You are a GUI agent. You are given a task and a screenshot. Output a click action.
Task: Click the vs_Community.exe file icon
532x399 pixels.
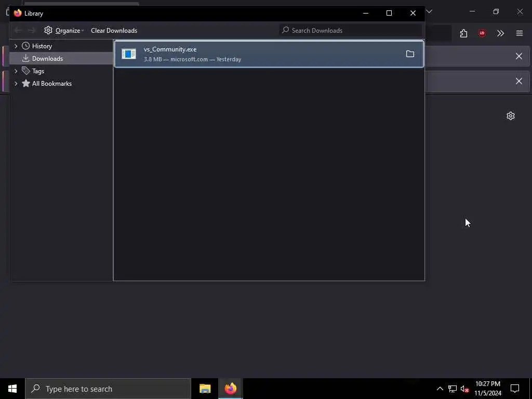[x=129, y=54]
